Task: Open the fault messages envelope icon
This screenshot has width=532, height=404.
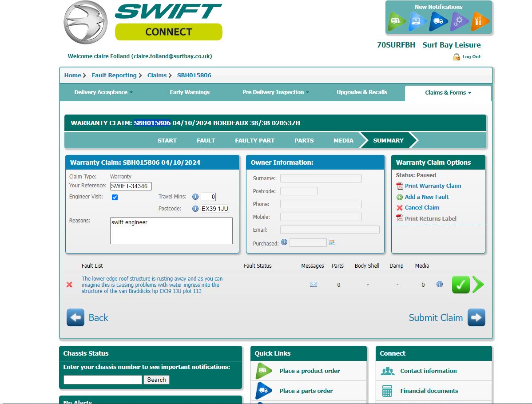Action: point(314,284)
